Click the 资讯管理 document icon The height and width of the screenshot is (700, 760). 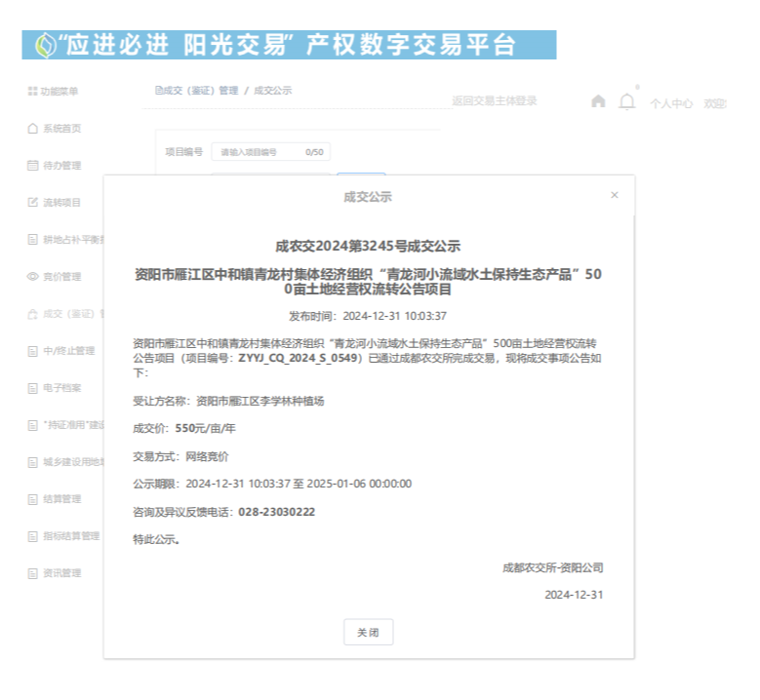pyautogui.click(x=32, y=573)
